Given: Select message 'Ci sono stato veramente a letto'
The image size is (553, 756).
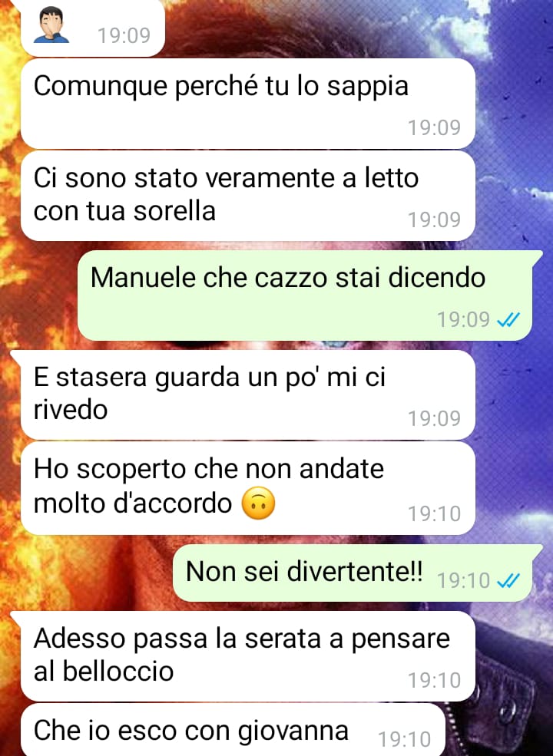Looking at the screenshot, I should pos(248,195).
